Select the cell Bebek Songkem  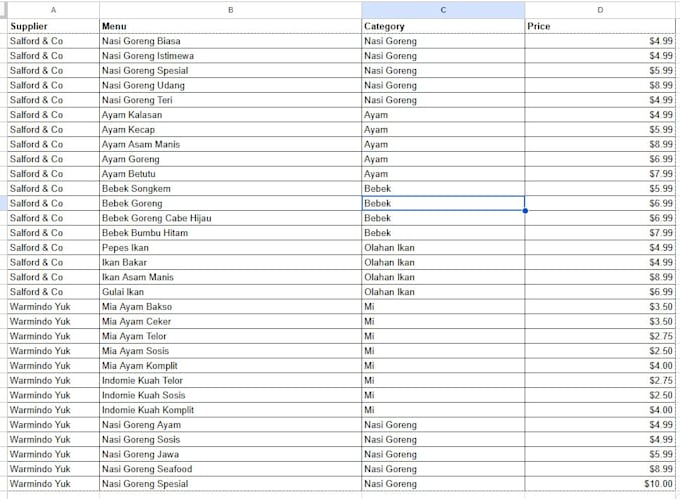(230, 189)
